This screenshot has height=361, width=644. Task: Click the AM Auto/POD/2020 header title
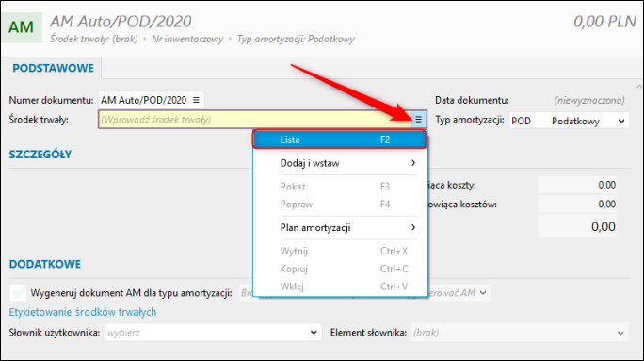click(x=121, y=22)
